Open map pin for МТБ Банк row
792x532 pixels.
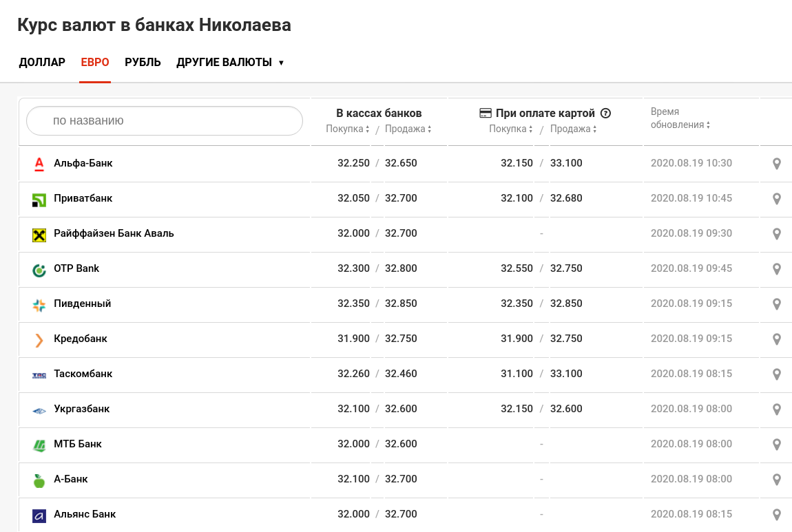click(x=777, y=444)
